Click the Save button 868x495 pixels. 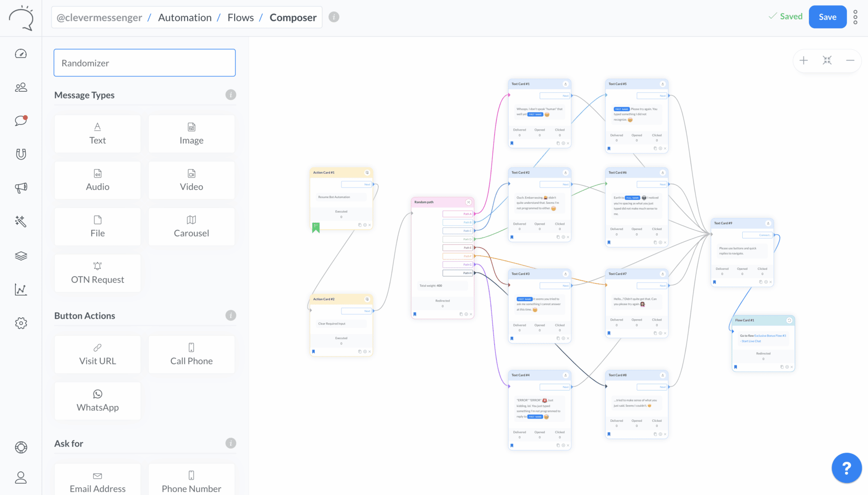pyautogui.click(x=827, y=17)
